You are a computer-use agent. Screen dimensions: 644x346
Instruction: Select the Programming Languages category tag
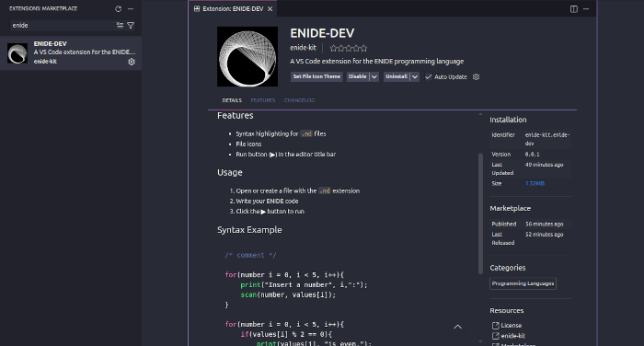[523, 283]
